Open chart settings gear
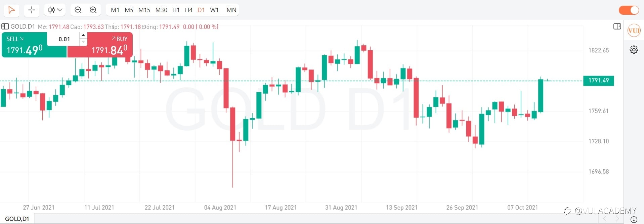 tap(634, 50)
